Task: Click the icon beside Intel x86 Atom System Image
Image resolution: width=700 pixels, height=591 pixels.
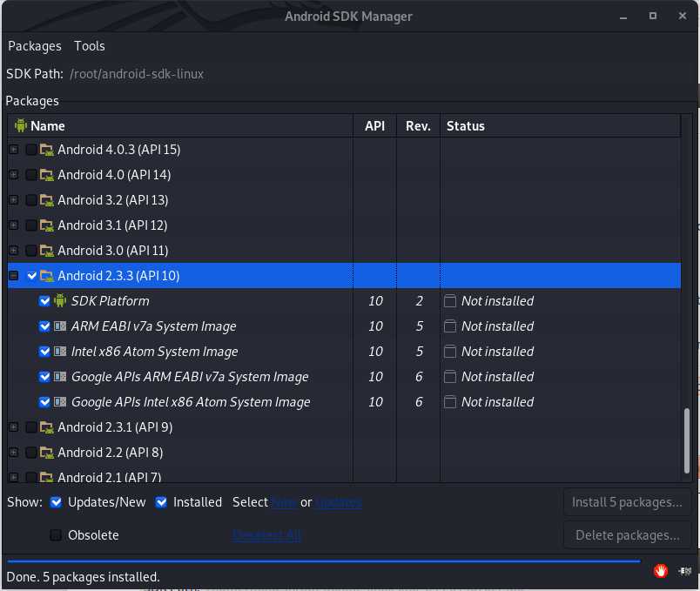Action: pyautogui.click(x=60, y=352)
